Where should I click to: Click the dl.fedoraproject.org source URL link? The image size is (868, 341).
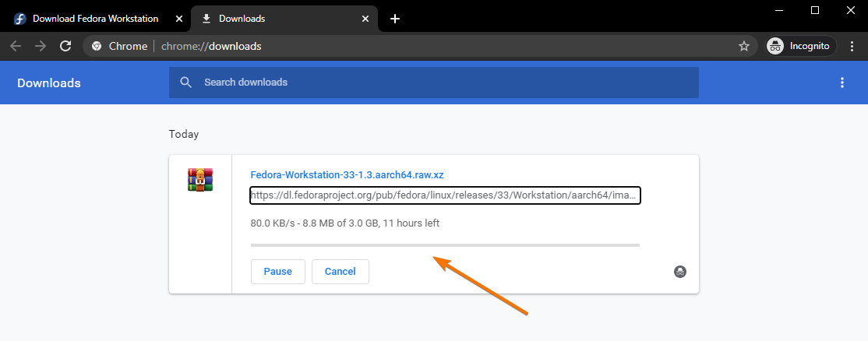444,195
